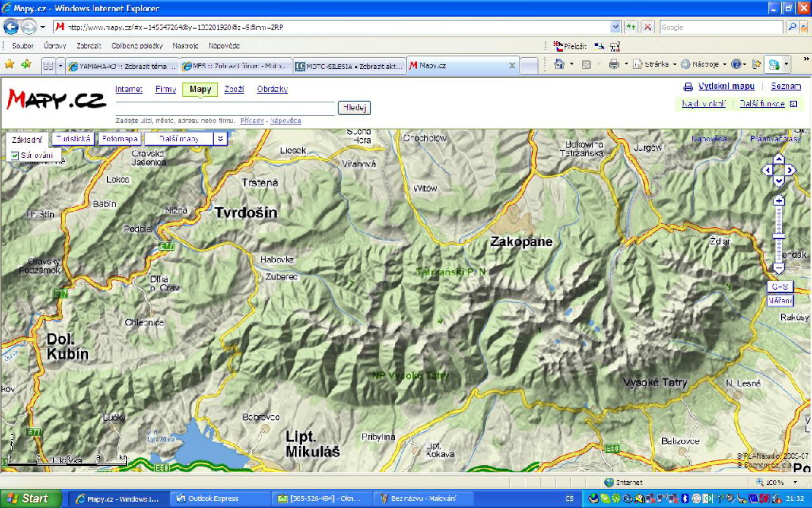
Task: Pan the map down with the arrow
Action: (779, 181)
